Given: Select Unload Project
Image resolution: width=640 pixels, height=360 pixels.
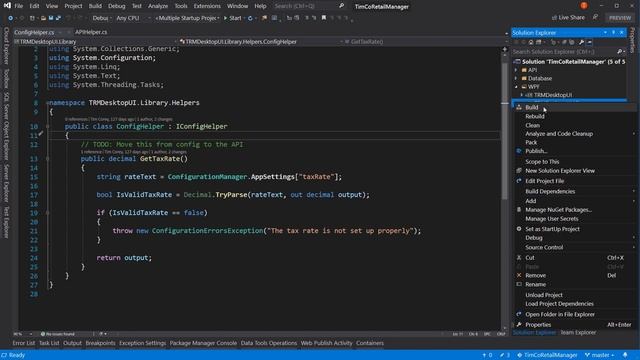Looking at the screenshot, I should [x=573, y=295].
